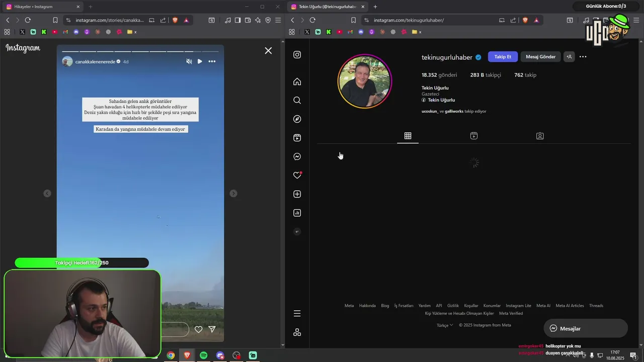The width and height of the screenshot is (644, 362).
Task: Share story with paper plane icon
Action: 212,329
